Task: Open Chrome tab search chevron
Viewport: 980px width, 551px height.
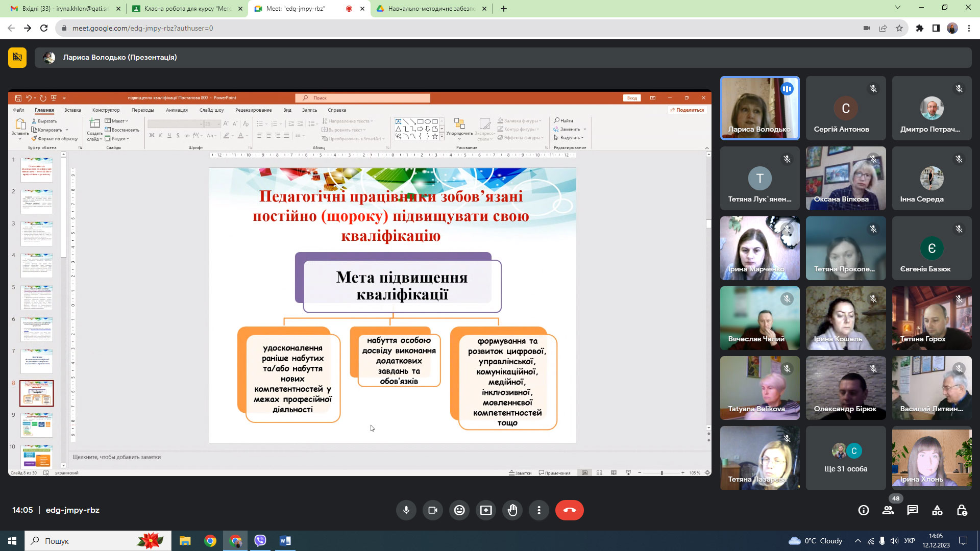Action: [898, 8]
